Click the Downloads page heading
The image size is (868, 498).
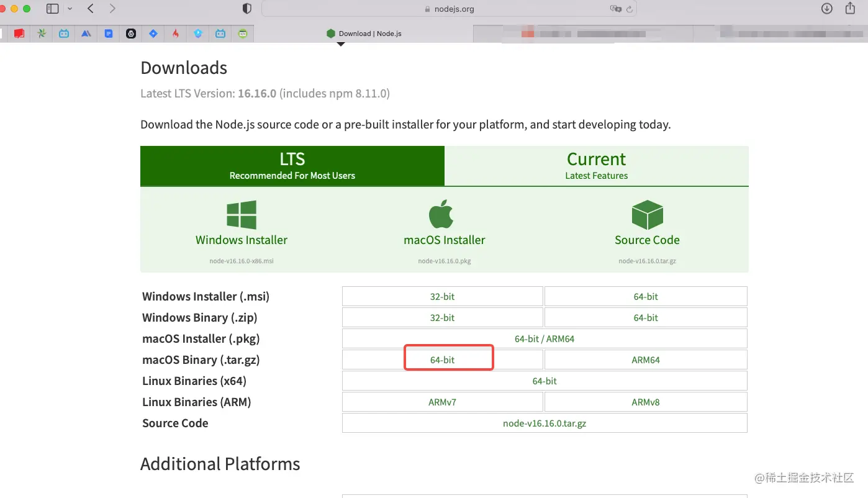[x=184, y=68]
